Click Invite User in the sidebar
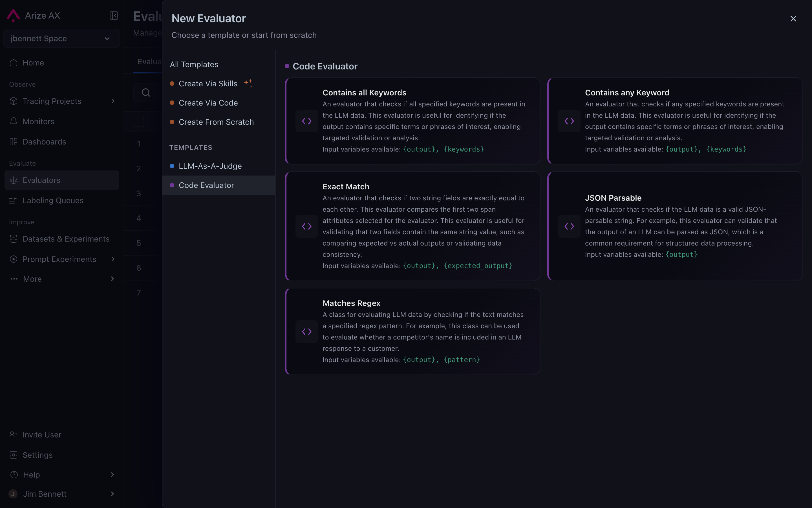This screenshot has width=812, height=508. (61, 434)
